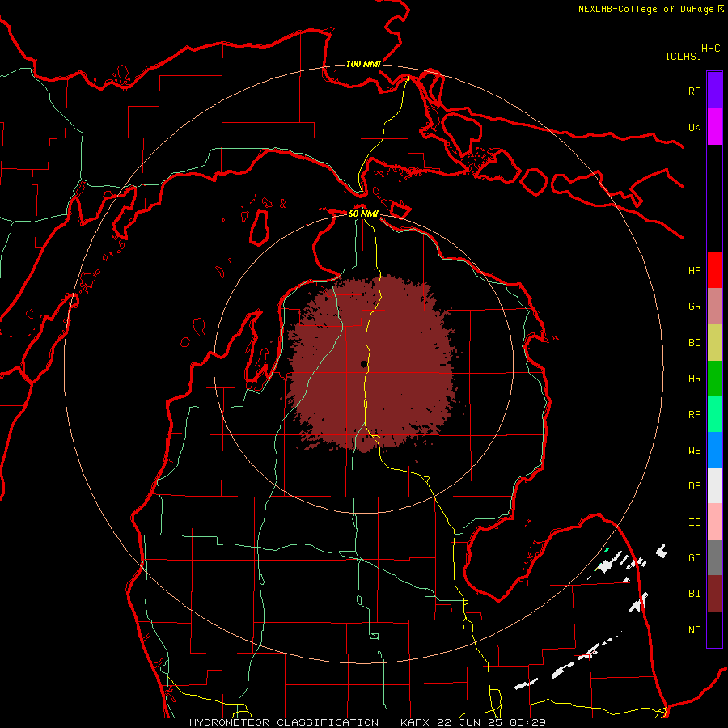Click the "WS" legend label

pos(694,450)
